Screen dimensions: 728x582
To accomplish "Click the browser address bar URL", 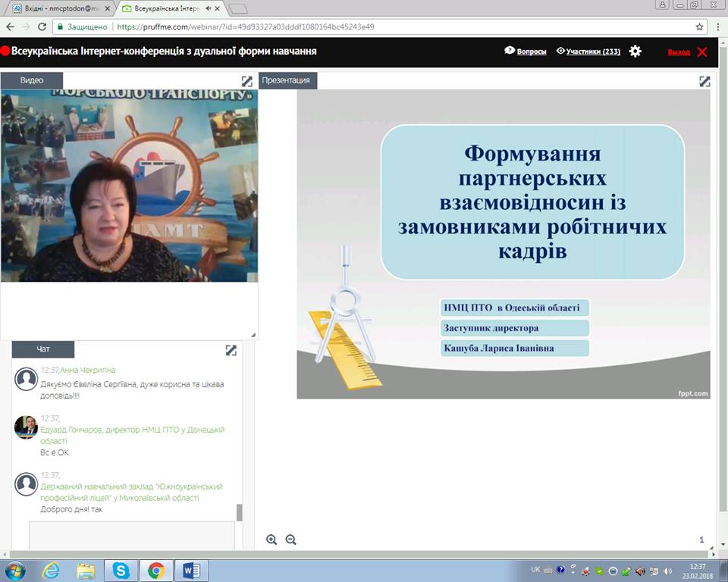I will pos(243,27).
